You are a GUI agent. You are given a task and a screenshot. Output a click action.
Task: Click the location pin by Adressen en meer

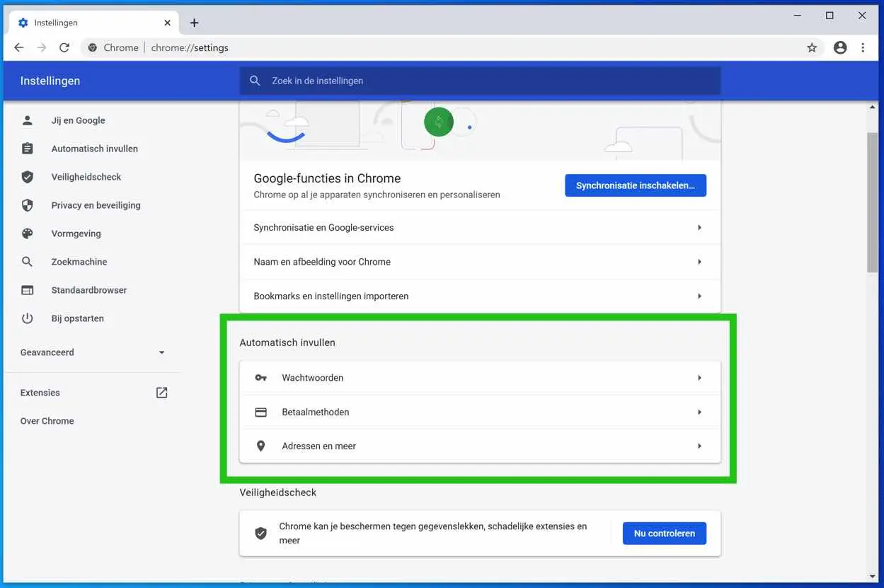(261, 446)
